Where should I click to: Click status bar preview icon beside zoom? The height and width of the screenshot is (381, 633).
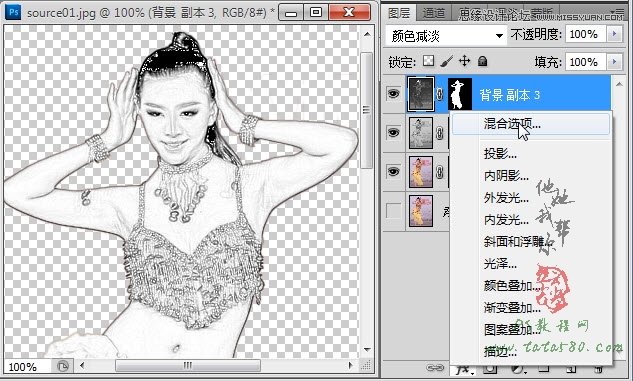(63, 366)
